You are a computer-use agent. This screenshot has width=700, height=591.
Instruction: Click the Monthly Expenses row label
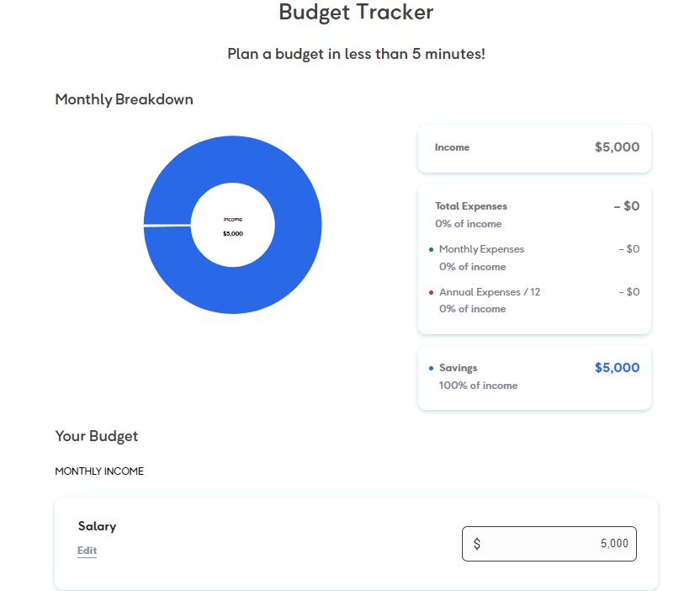click(x=481, y=249)
